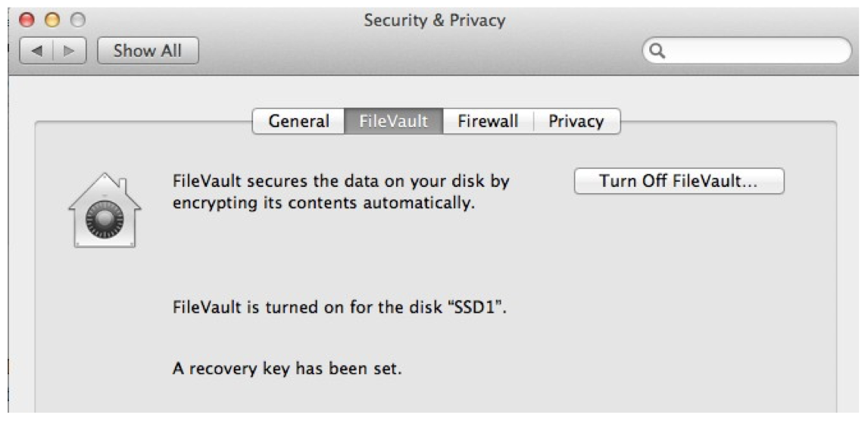Open the Firewall tab
Image resolution: width=868 pixels, height=421 pixels.
pyautogui.click(x=488, y=121)
